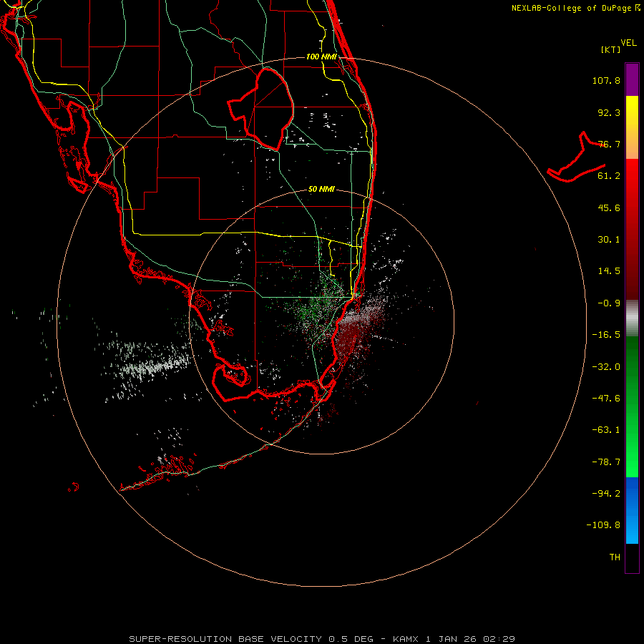The width and height of the screenshot is (644, 644).
Task: Click the Lake Okeechobee outline on the map
Action: pos(261,109)
